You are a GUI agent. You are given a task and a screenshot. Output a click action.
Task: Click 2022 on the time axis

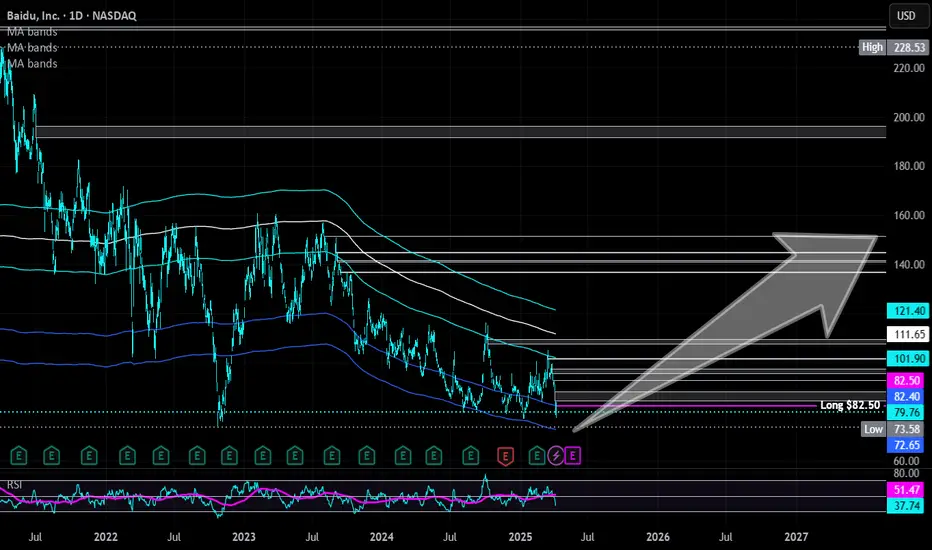tap(106, 537)
